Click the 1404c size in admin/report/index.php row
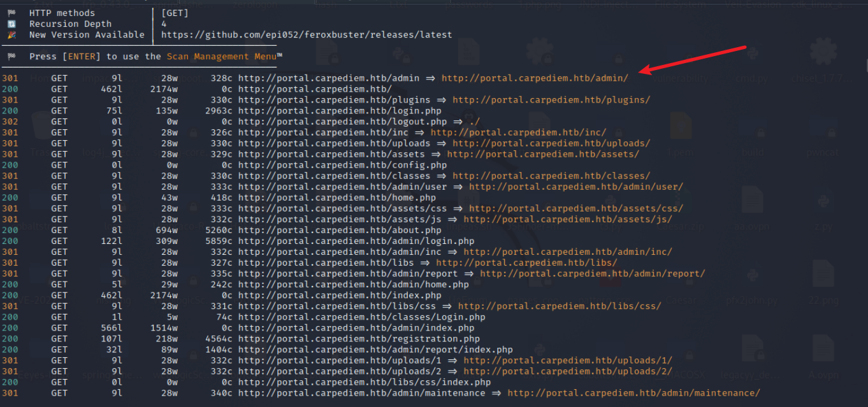Screen dimensions: 868x407 click(x=219, y=348)
